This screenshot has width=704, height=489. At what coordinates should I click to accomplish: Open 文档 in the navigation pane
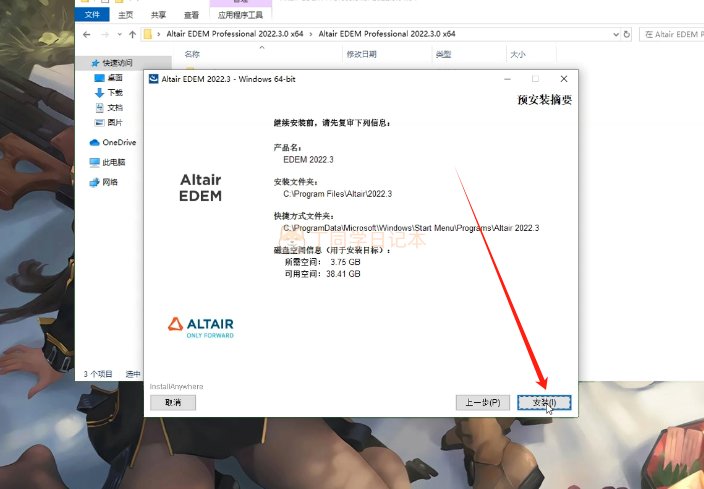pyautogui.click(x=115, y=107)
